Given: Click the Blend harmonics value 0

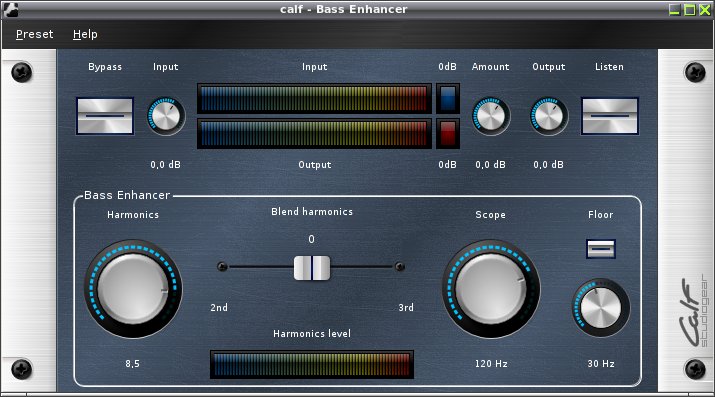Looking at the screenshot, I should [x=311, y=239].
